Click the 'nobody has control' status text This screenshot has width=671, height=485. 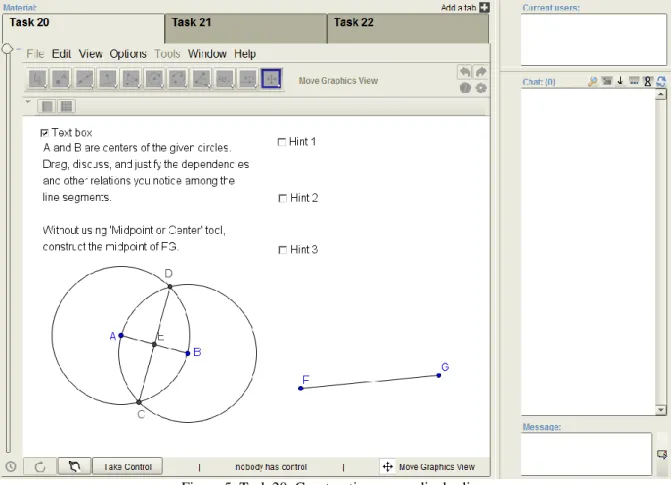[x=271, y=467]
